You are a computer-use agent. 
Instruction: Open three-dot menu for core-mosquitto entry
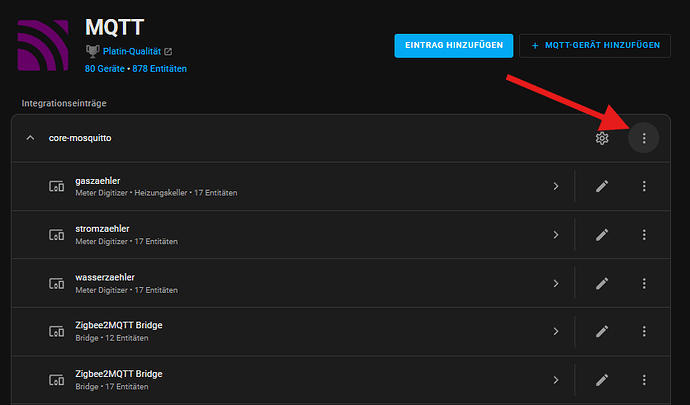[x=644, y=138]
